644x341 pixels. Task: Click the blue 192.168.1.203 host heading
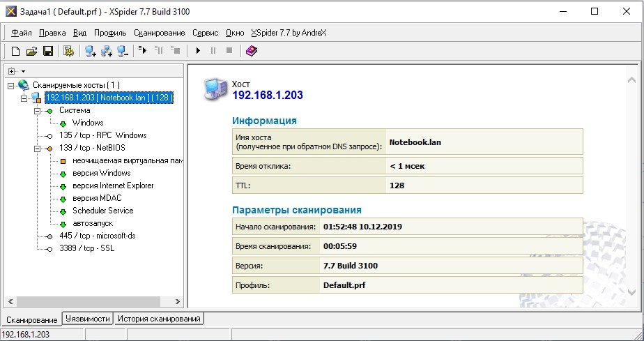268,96
